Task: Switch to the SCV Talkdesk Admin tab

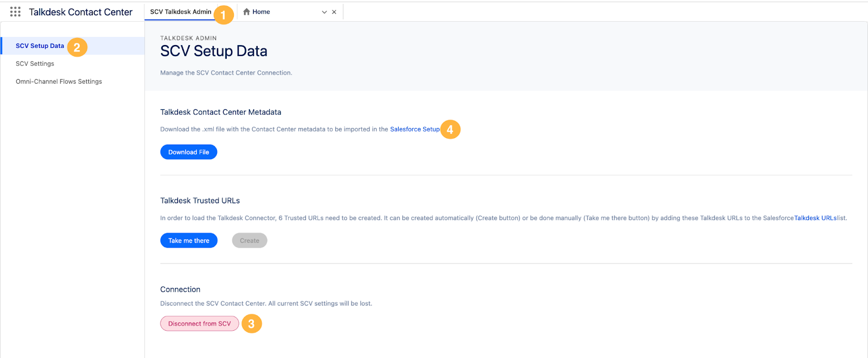Action: 181,11
